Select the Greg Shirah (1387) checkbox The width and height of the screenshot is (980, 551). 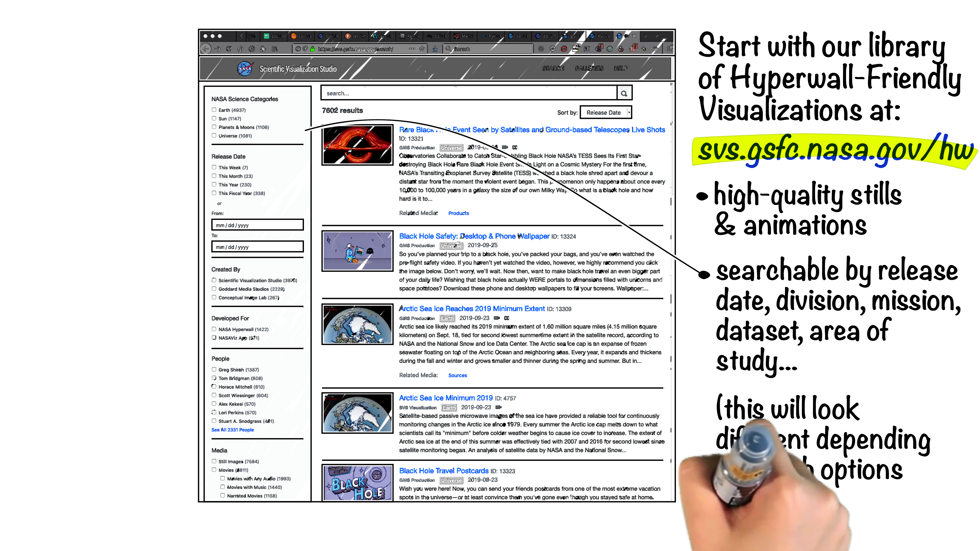click(x=214, y=369)
